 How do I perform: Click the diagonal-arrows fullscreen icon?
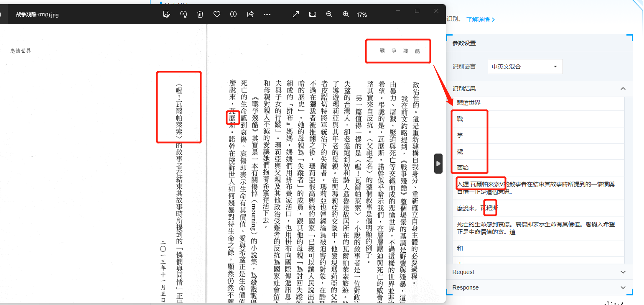coord(296,14)
